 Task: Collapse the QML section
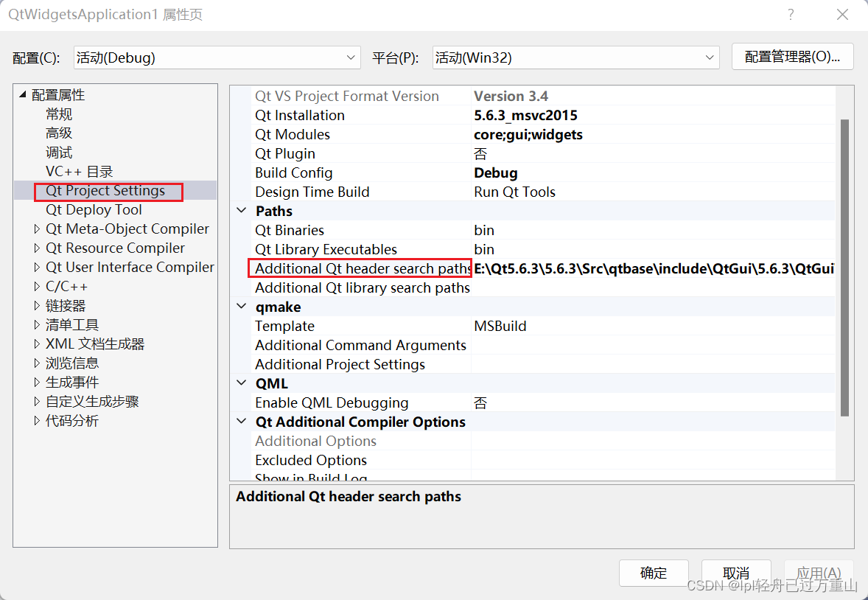point(241,383)
